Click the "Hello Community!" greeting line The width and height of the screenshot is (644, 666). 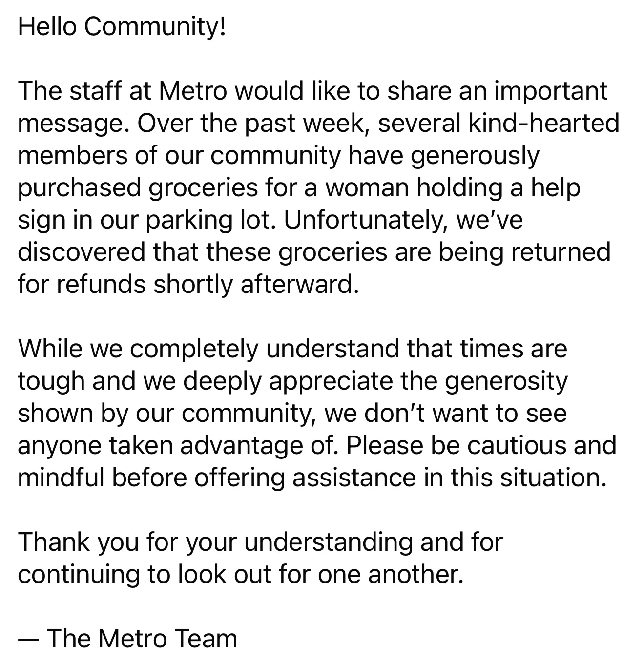(122, 27)
